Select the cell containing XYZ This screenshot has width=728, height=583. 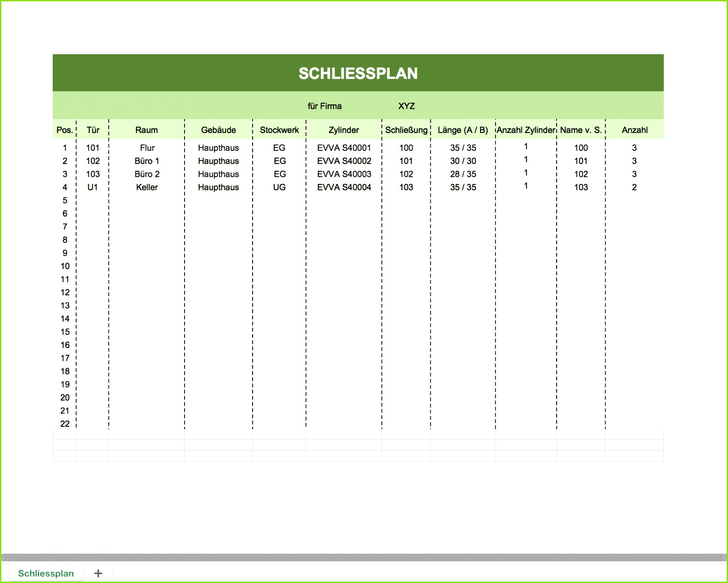407,106
